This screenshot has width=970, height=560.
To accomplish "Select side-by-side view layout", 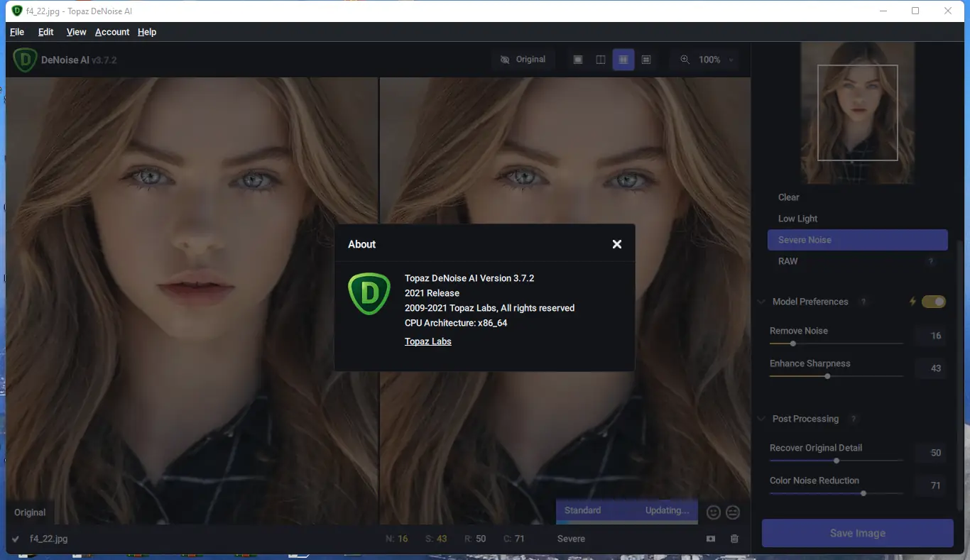I will coord(623,60).
